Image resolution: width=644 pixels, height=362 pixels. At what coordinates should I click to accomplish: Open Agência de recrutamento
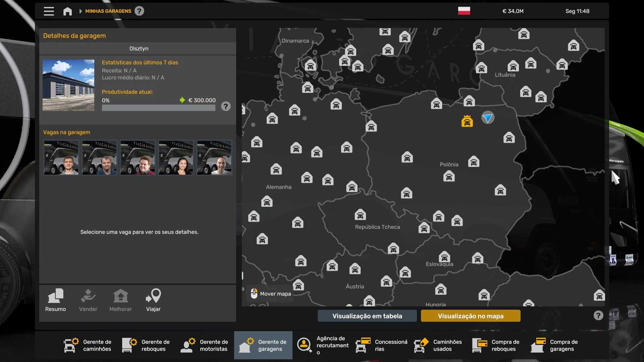pyautogui.click(x=323, y=345)
